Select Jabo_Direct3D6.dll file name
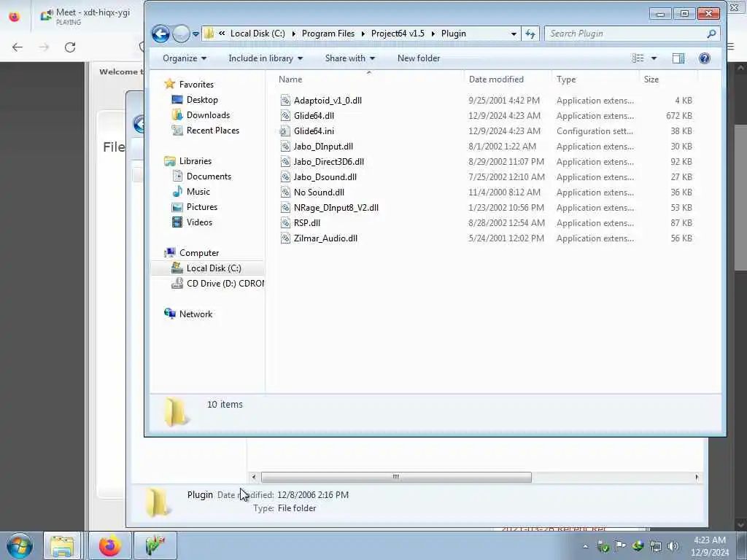The image size is (747, 560). 329,161
